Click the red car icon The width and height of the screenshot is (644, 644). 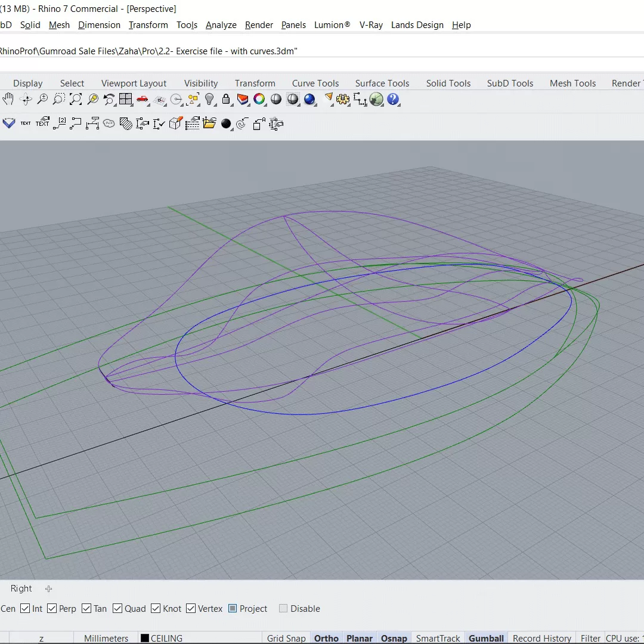(x=142, y=99)
